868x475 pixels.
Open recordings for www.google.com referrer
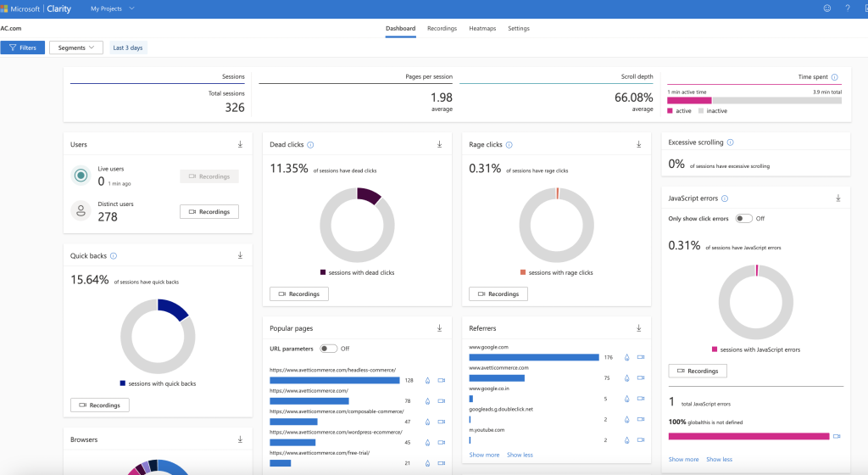pyautogui.click(x=641, y=357)
